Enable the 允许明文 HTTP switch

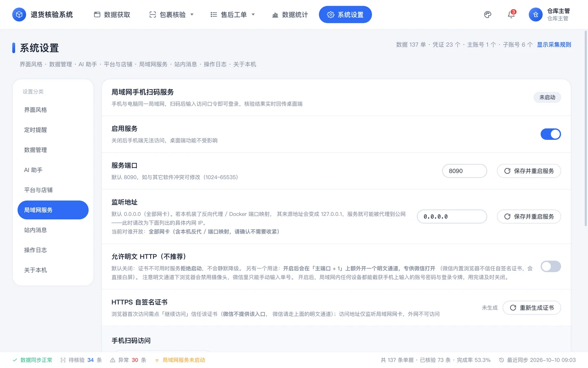point(550,267)
